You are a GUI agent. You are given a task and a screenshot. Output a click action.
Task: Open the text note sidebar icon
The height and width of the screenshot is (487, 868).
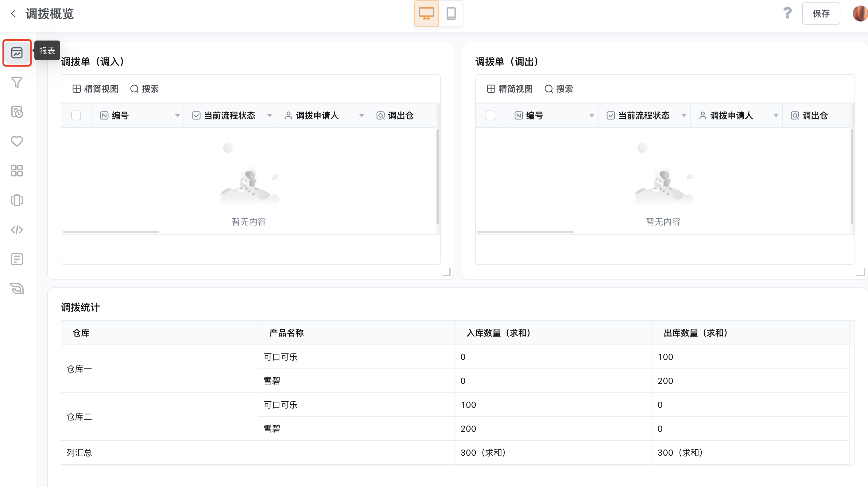pos(17,259)
